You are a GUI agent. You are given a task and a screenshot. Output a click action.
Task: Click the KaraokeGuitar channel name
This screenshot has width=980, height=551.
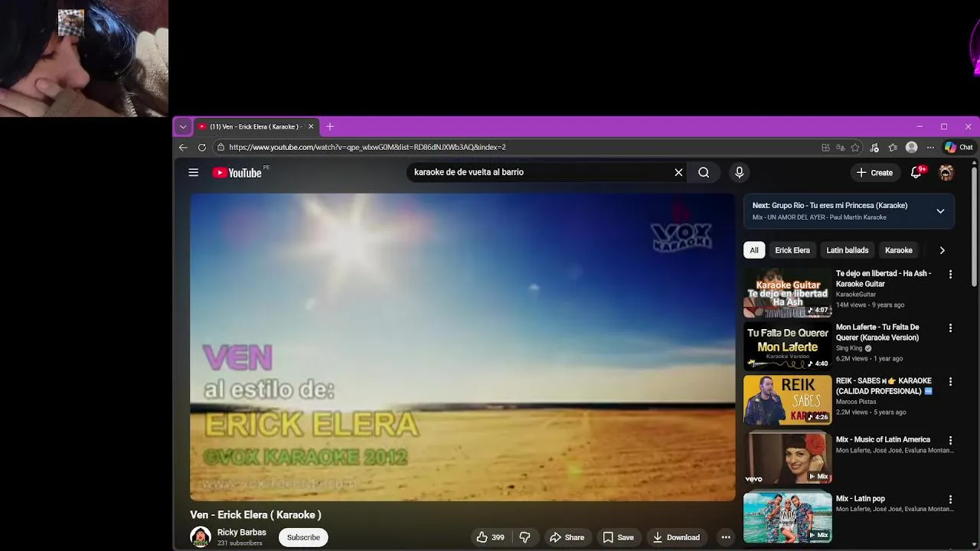pos(856,295)
